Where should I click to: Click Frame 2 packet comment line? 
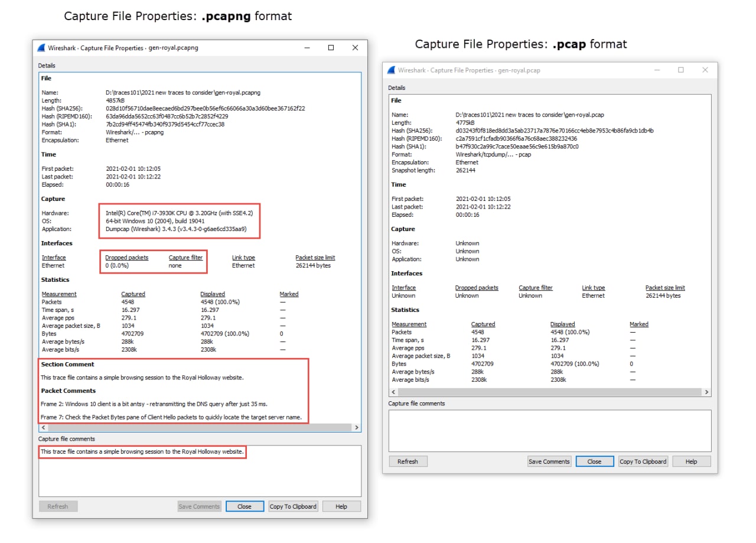coord(154,404)
